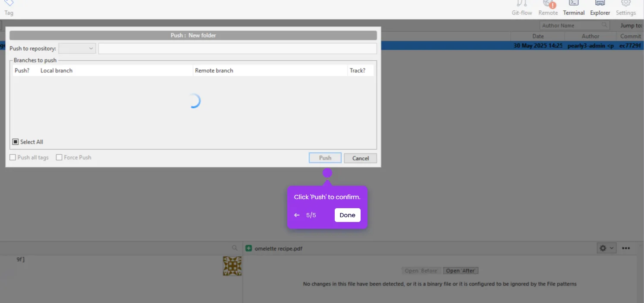Viewport: 644px width, 303px height.
Task: Click the Push? column header
Action: point(25,70)
